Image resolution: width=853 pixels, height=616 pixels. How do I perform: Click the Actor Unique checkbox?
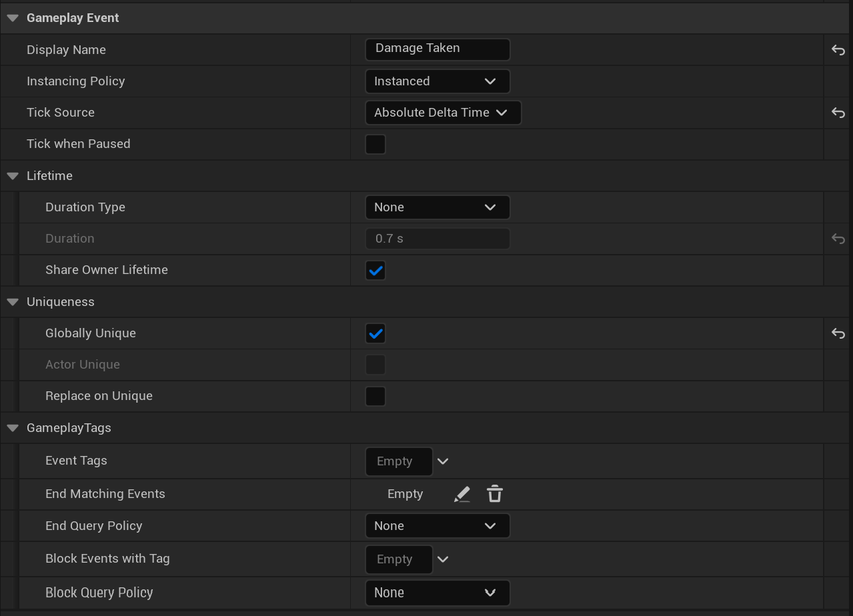coord(375,365)
